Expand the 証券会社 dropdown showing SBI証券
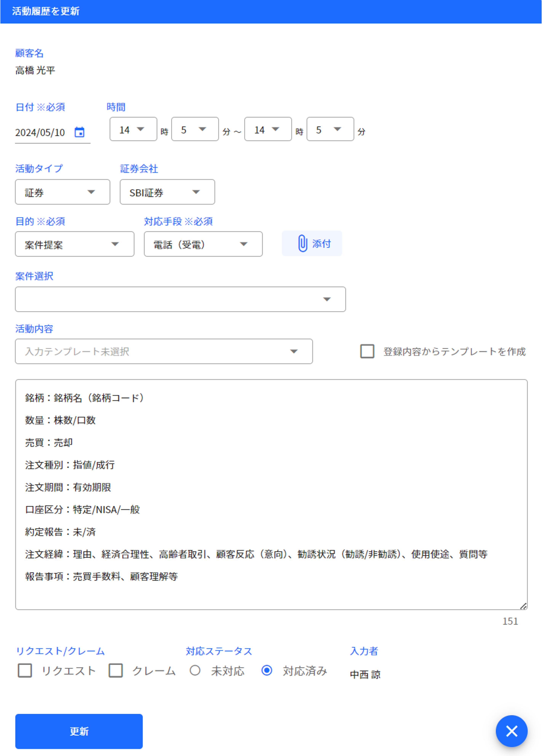This screenshot has height=756, width=543. click(167, 192)
